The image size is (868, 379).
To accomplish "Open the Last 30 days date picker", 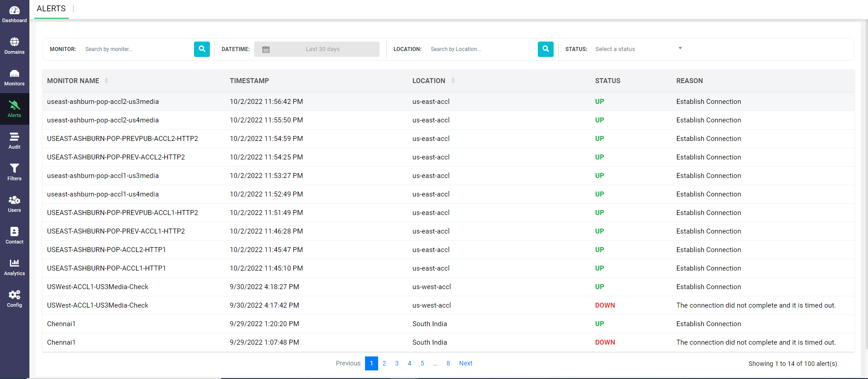I will (x=317, y=49).
